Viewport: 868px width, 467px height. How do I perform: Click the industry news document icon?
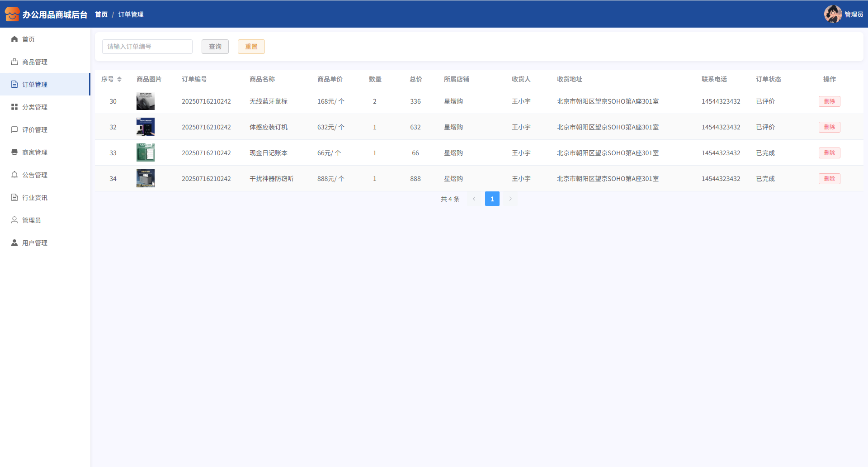point(14,198)
